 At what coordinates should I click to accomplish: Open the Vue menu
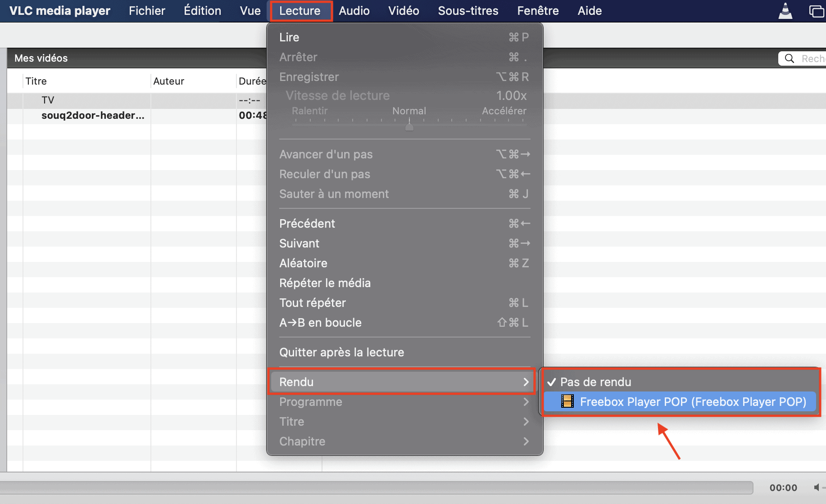pyautogui.click(x=250, y=11)
